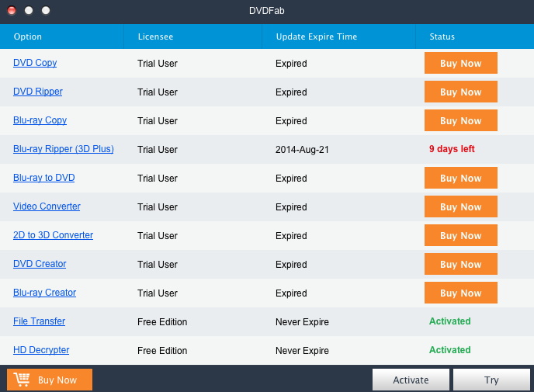The image size is (534, 392).
Task: Click the Try button
Action: (491, 380)
